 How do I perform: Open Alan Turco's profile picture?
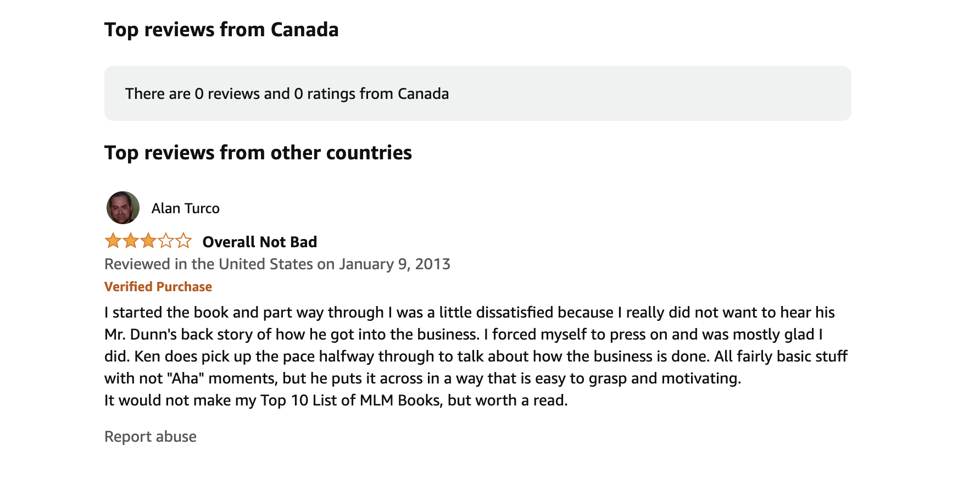pyautogui.click(x=123, y=208)
